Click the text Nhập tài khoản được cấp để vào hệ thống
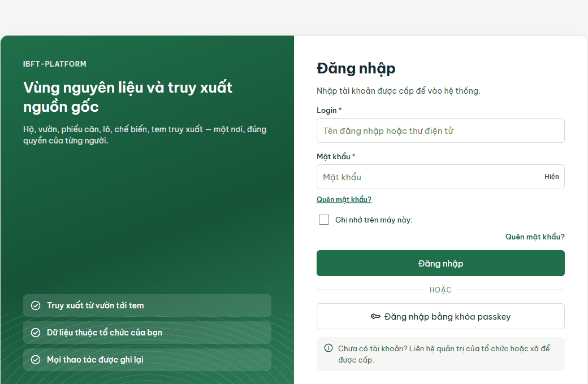Screen dimensions: 588x384 398,91
